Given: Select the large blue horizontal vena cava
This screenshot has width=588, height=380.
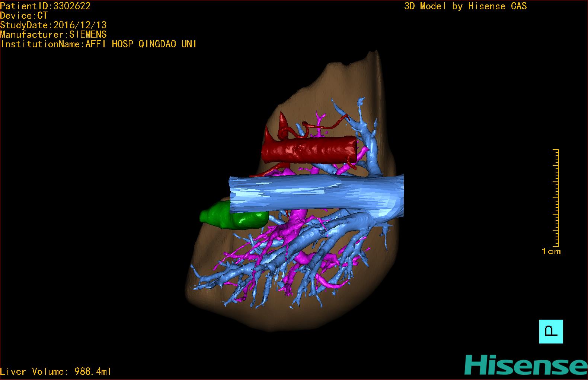Looking at the screenshot, I should coord(316,196).
